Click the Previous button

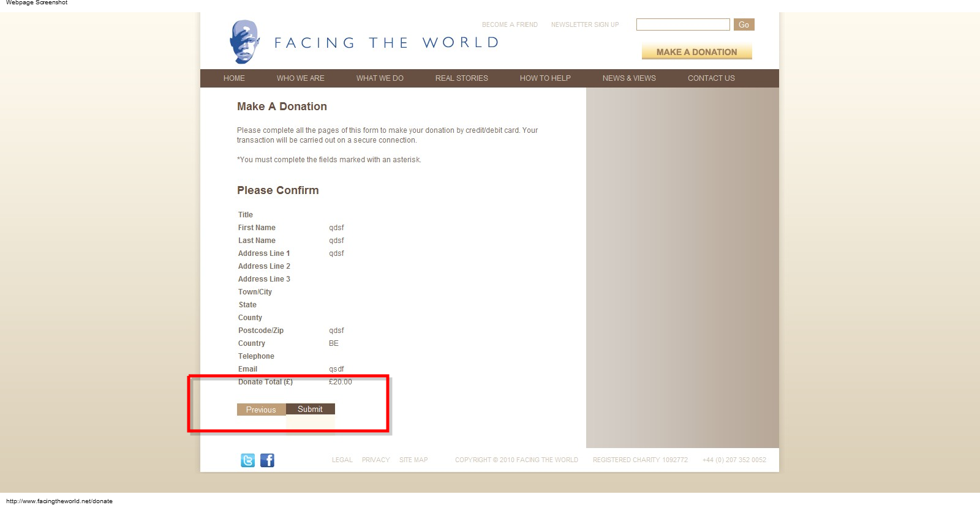(261, 410)
